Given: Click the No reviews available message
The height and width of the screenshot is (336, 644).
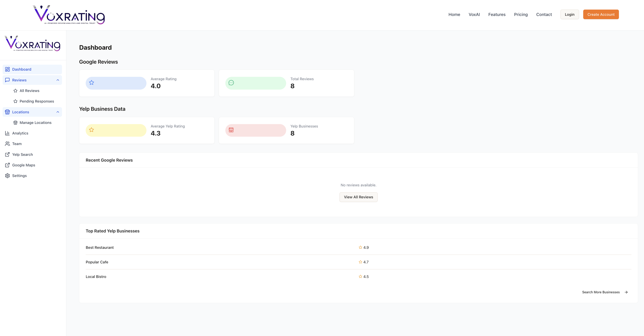Looking at the screenshot, I should point(358,185).
